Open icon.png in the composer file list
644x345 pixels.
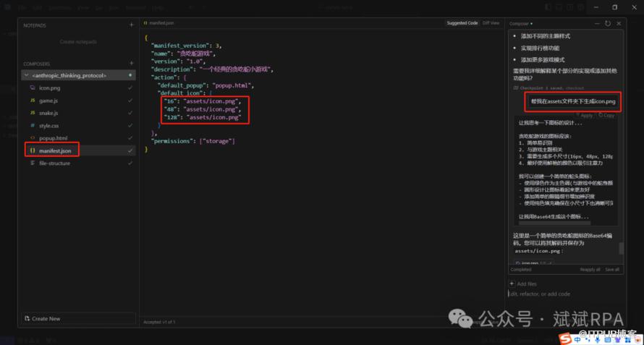tap(50, 88)
